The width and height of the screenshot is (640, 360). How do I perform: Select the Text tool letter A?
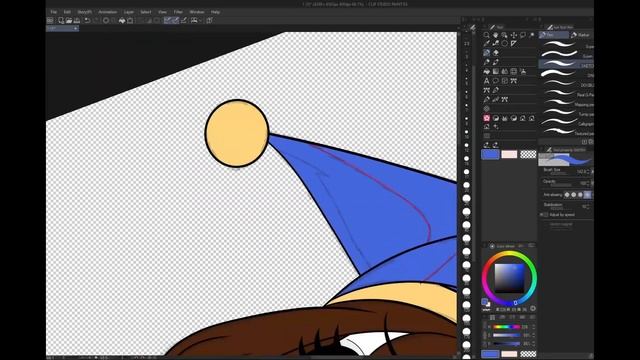point(487,81)
